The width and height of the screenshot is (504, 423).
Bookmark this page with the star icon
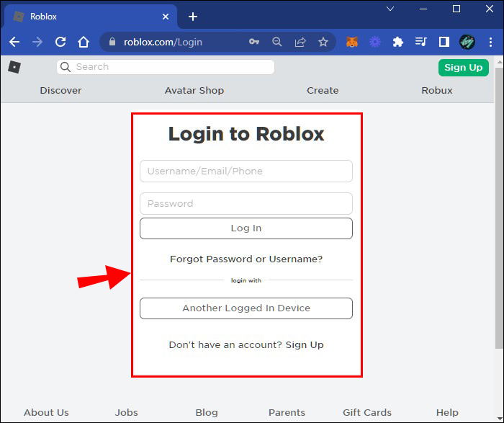point(323,42)
